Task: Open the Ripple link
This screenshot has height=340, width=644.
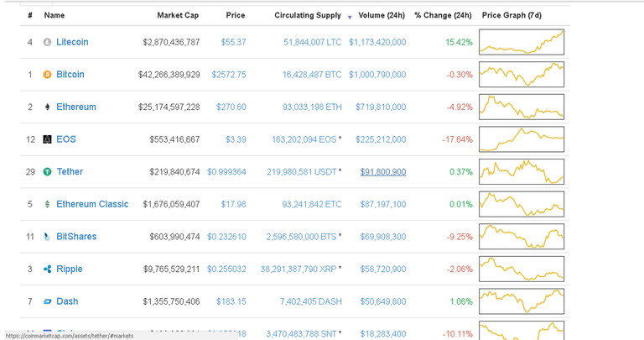Action: pyautogui.click(x=70, y=269)
